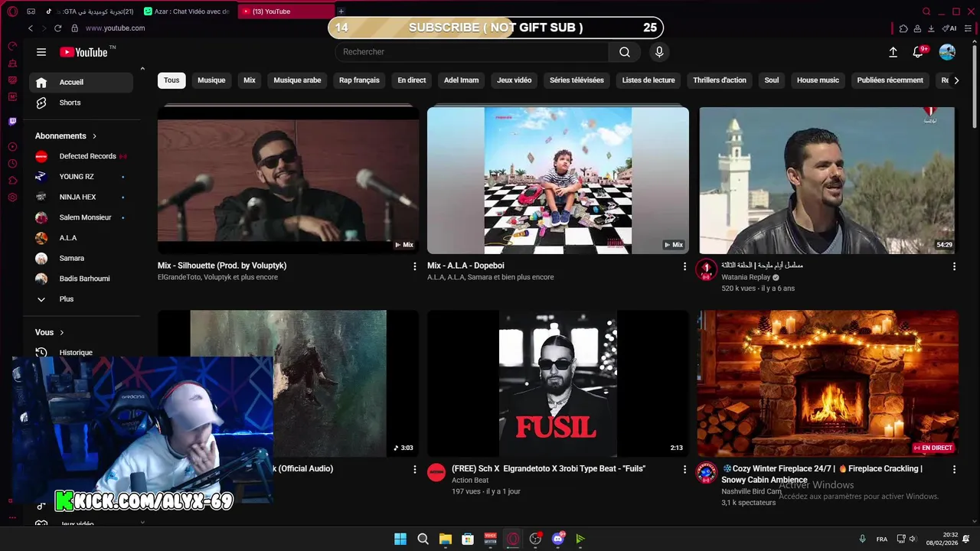Open YOUNG RZ subscription

pos(81,177)
